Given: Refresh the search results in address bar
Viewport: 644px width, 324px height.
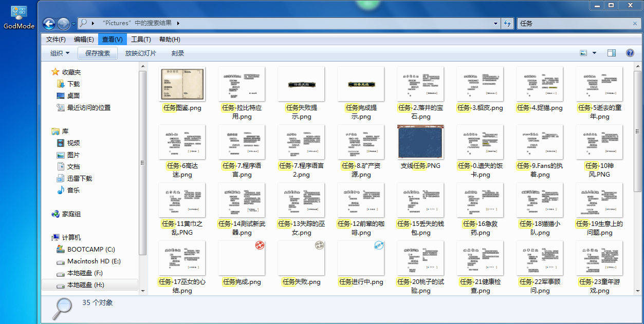Looking at the screenshot, I should (508, 23).
